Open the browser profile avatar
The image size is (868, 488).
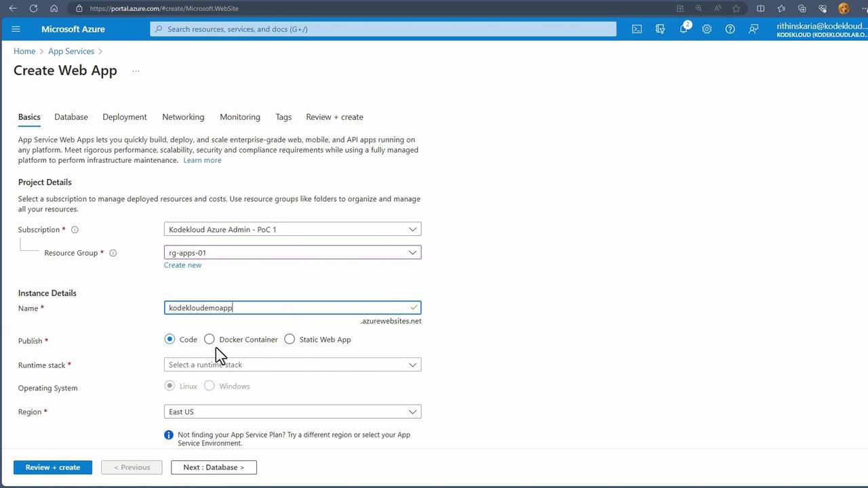[844, 8]
